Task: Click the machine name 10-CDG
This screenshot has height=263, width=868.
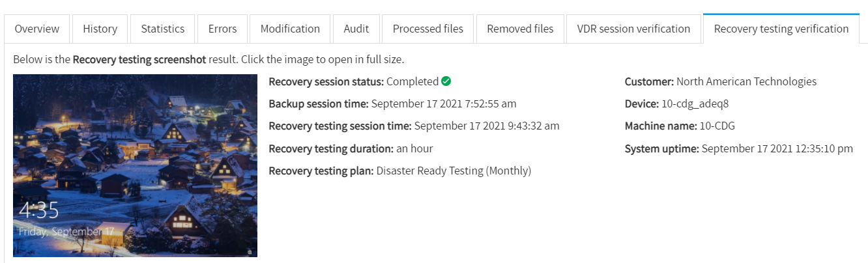Action: coord(716,126)
